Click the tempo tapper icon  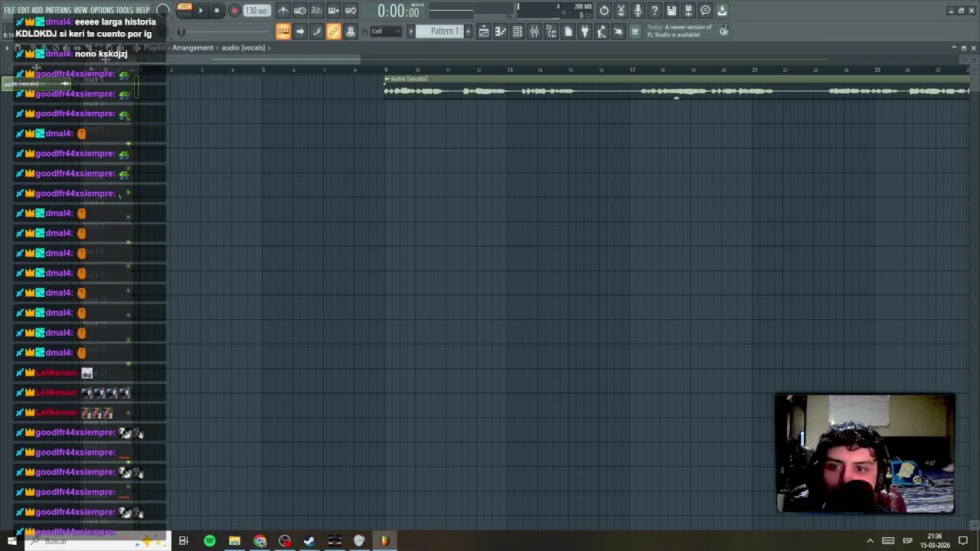coord(602,31)
